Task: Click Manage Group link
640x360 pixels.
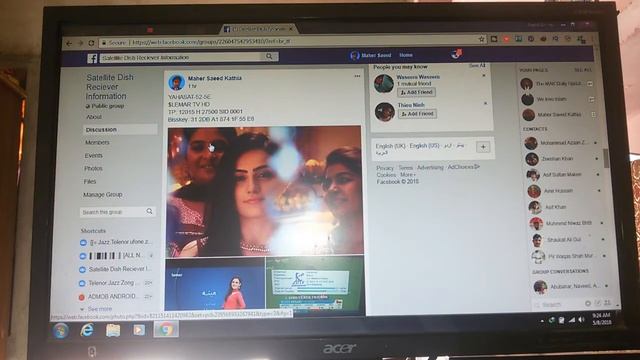Action: pyautogui.click(x=102, y=195)
